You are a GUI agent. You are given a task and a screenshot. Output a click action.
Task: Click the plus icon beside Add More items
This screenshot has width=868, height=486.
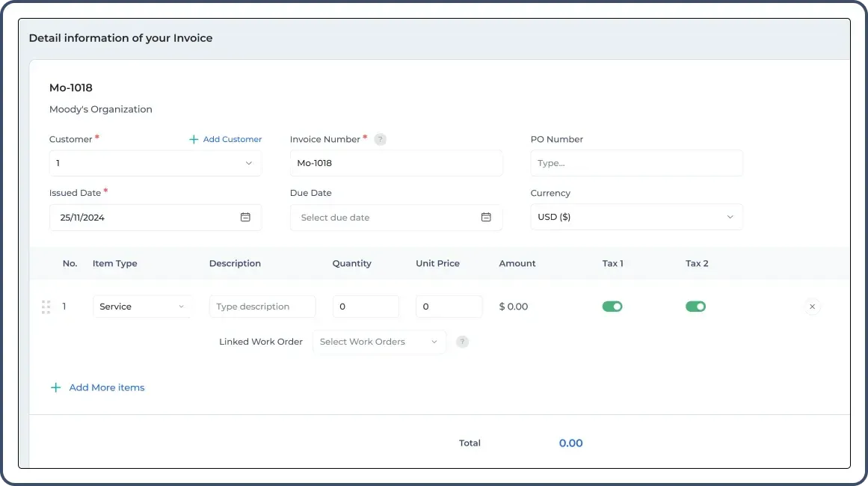55,387
